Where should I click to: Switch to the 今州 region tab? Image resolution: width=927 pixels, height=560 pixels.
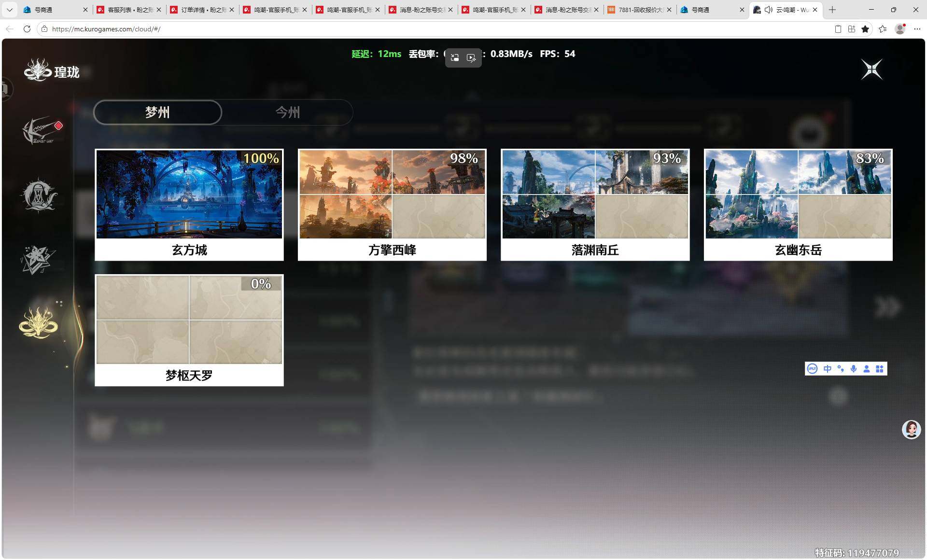[x=288, y=112]
